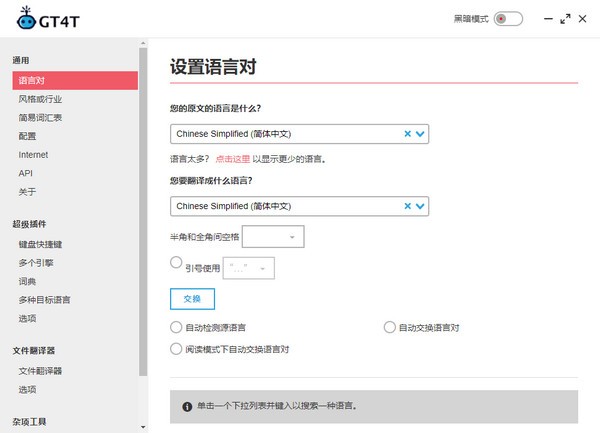Select 键盘快捷键 in the sidebar

[x=40, y=244]
